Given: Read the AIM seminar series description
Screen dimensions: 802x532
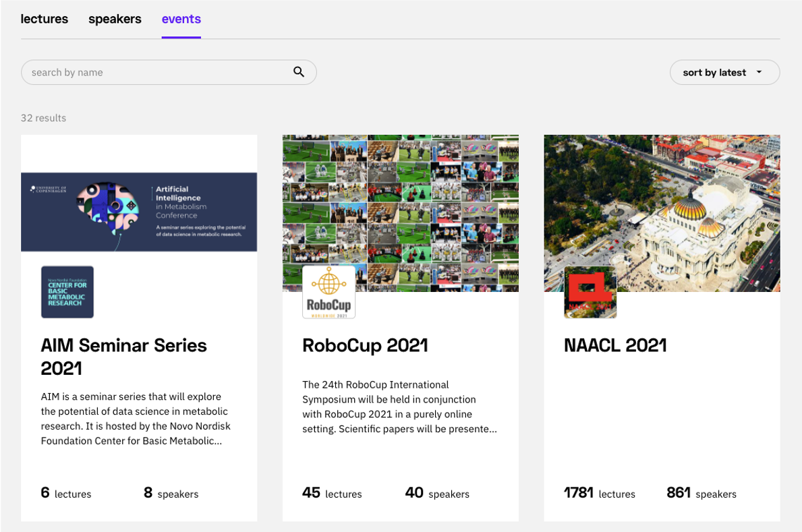Looking at the screenshot, I should [136, 419].
